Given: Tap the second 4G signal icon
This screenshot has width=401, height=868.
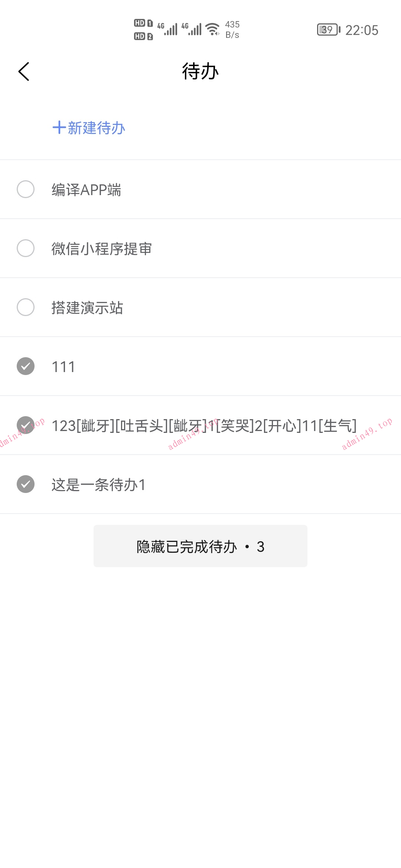Looking at the screenshot, I should (x=192, y=29).
